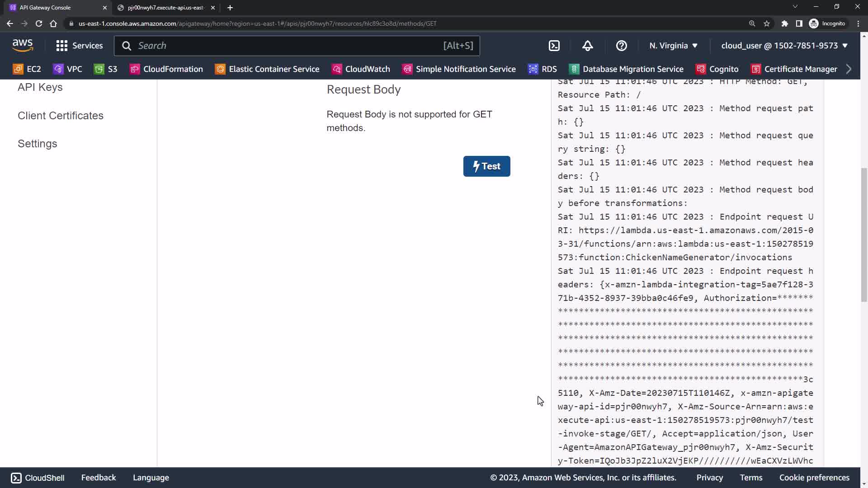Switch to the execute-api browser tab
Screen dimensions: 868x488
click(165, 8)
